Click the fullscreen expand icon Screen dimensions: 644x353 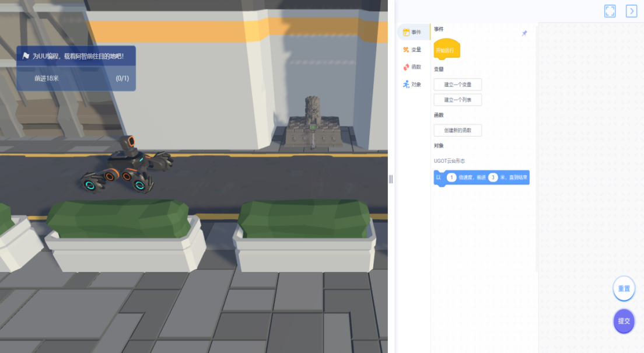[x=610, y=11]
